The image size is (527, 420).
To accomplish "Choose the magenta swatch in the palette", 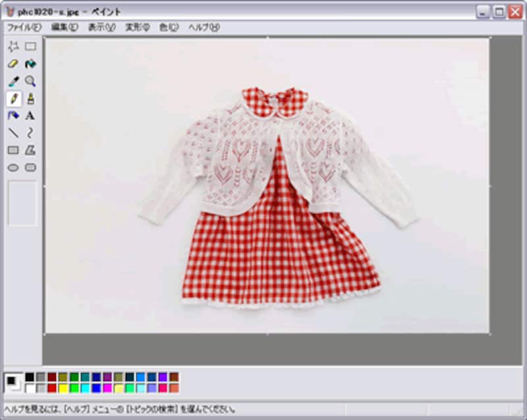I will coord(107,388).
